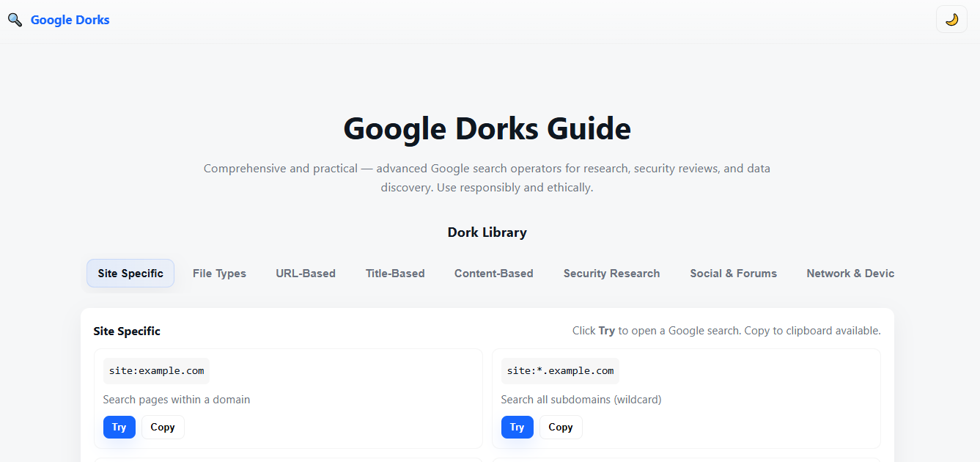This screenshot has width=980, height=462.
Task: Try the site:example.com dork search
Action: [119, 427]
